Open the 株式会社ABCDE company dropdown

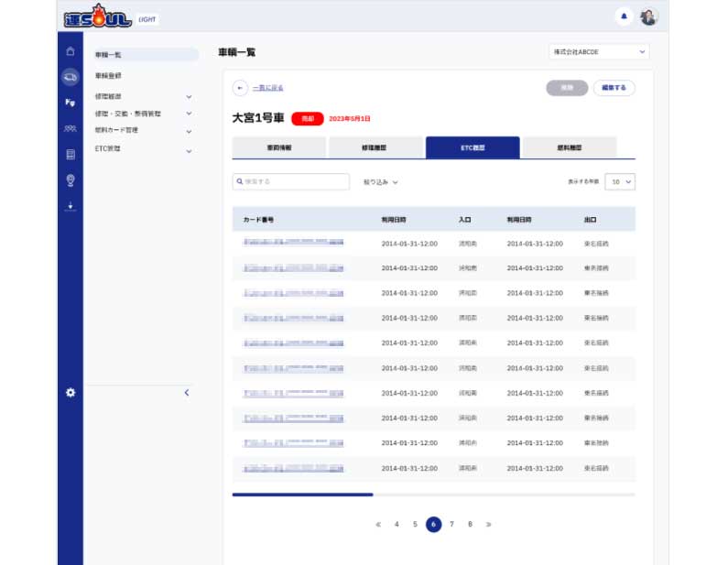point(598,52)
